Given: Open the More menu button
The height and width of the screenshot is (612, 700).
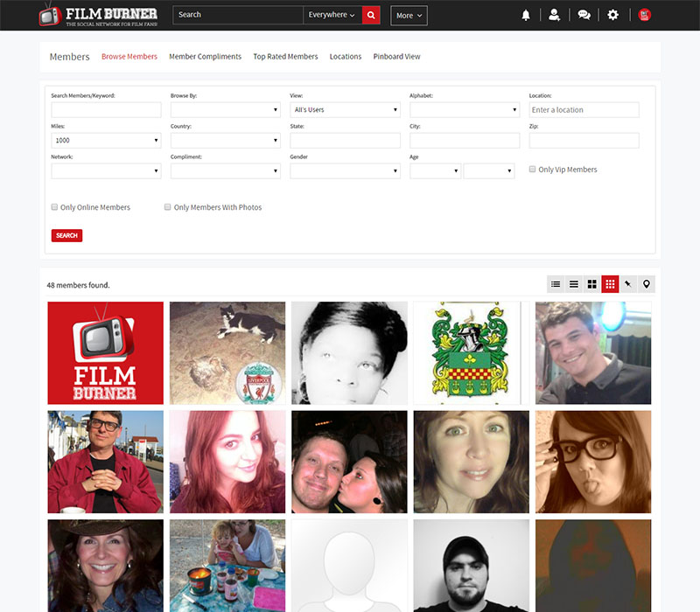Looking at the screenshot, I should [409, 15].
